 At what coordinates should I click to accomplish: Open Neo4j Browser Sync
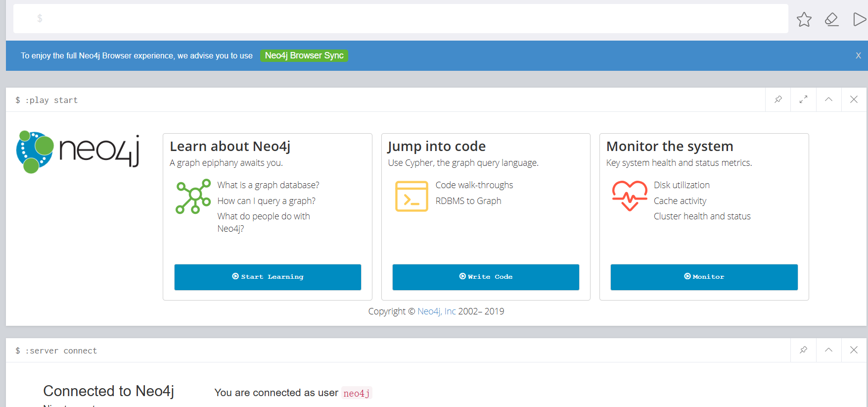pyautogui.click(x=304, y=55)
